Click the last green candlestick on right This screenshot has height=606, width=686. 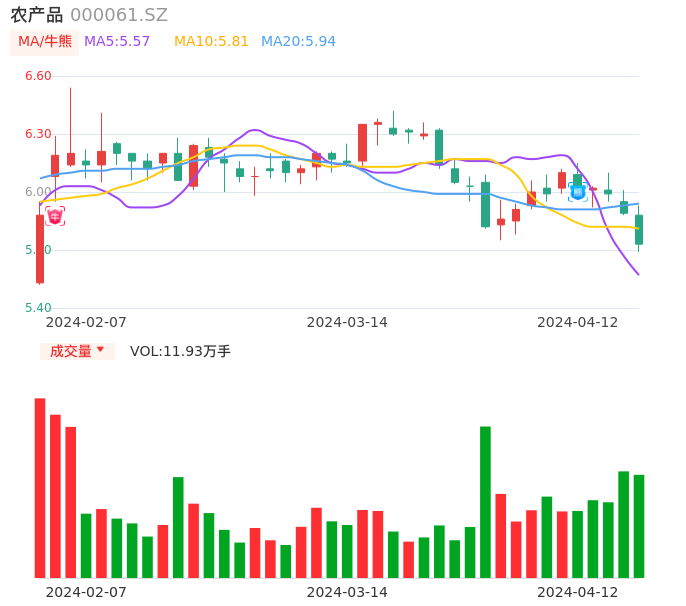(x=639, y=229)
